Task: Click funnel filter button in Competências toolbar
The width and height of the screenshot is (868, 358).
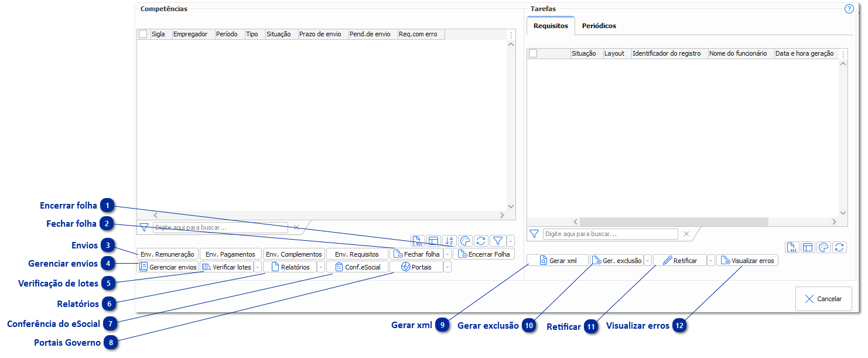Action: point(497,240)
